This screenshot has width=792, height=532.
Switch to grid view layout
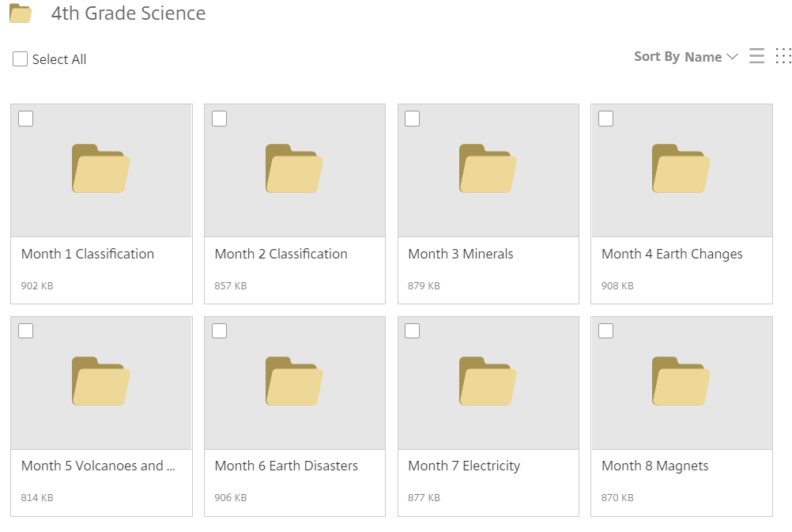pos(783,56)
